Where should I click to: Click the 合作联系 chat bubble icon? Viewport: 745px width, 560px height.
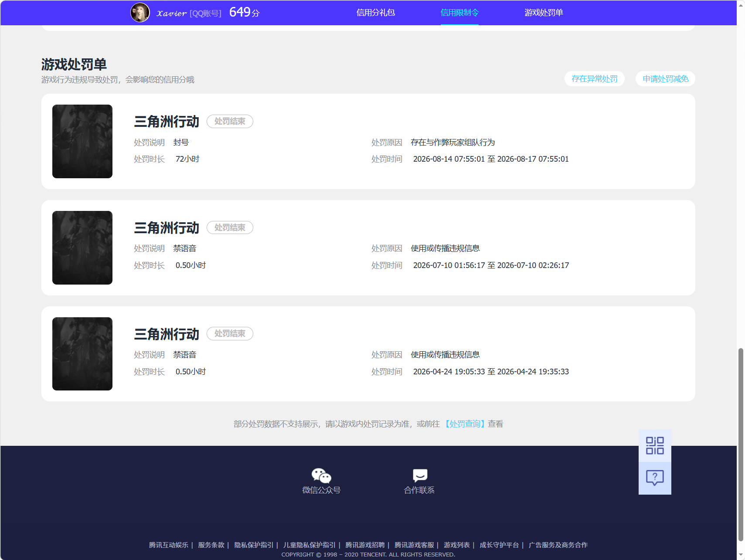[420, 475]
